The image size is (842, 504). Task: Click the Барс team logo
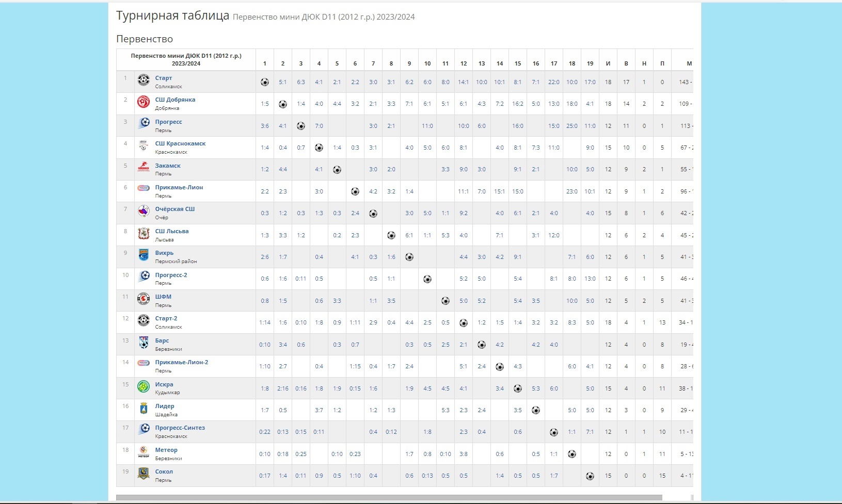144,343
